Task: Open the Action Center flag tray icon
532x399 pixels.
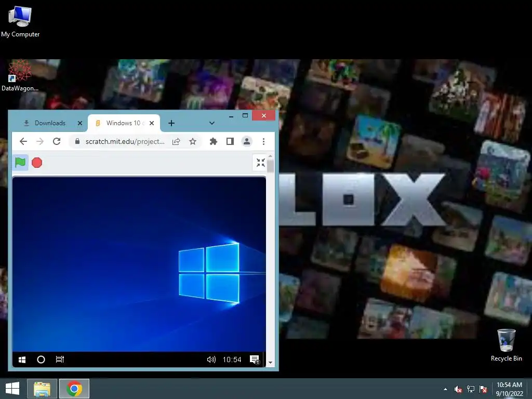Action: [483, 389]
